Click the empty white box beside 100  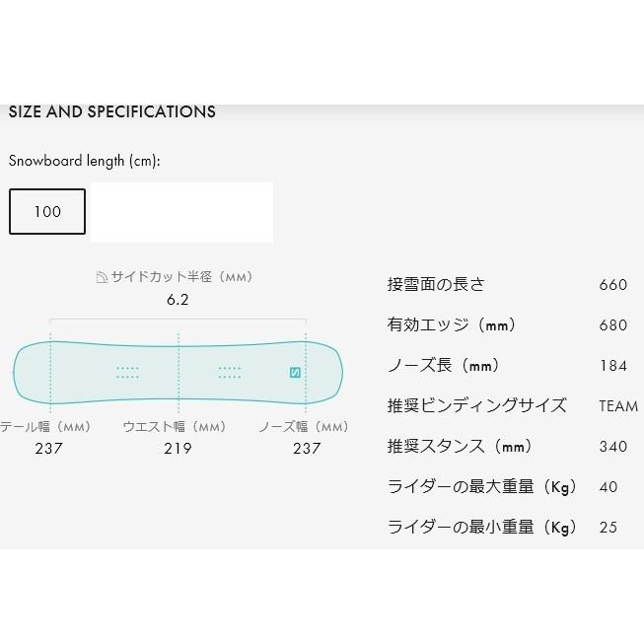(181, 212)
